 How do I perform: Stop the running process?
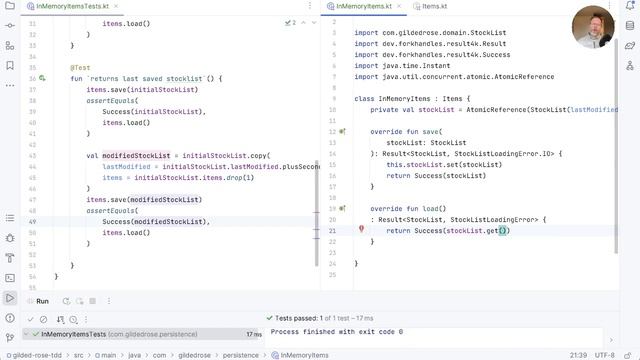93,301
